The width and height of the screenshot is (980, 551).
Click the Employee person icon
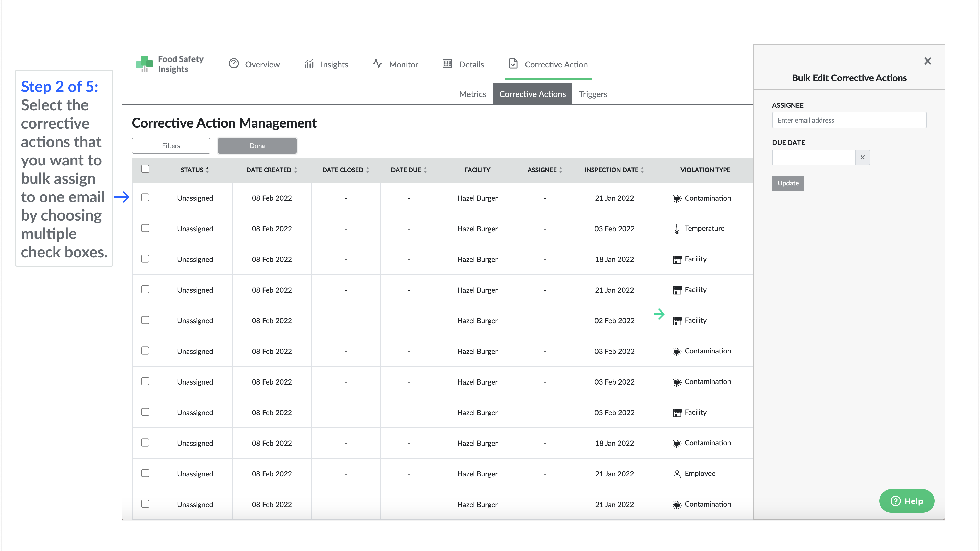(677, 474)
